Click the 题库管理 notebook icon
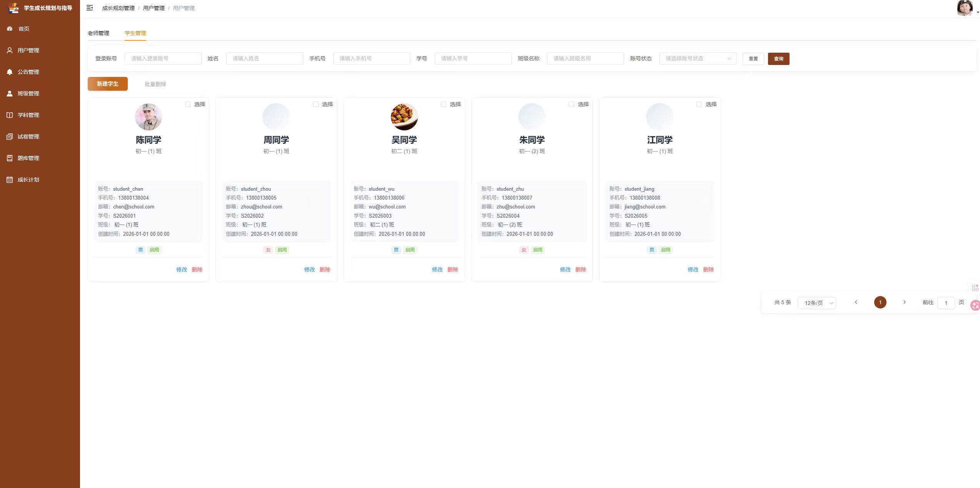This screenshot has height=488, width=980. pyautogui.click(x=10, y=158)
